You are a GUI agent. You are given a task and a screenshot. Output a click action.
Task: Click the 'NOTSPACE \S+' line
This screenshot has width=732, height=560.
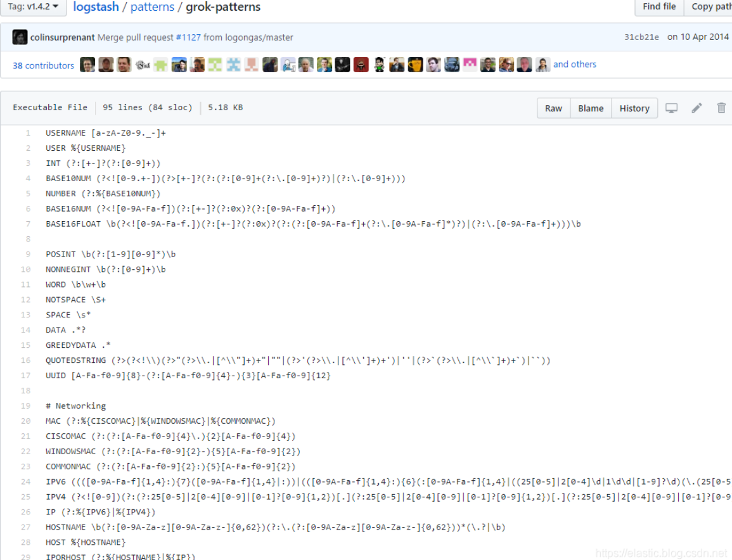point(75,300)
